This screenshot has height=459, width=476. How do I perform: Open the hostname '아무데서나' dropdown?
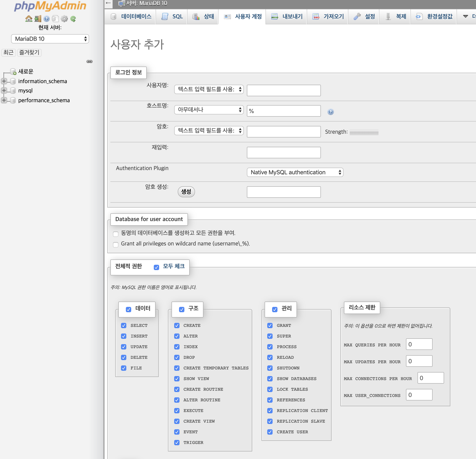pos(209,110)
